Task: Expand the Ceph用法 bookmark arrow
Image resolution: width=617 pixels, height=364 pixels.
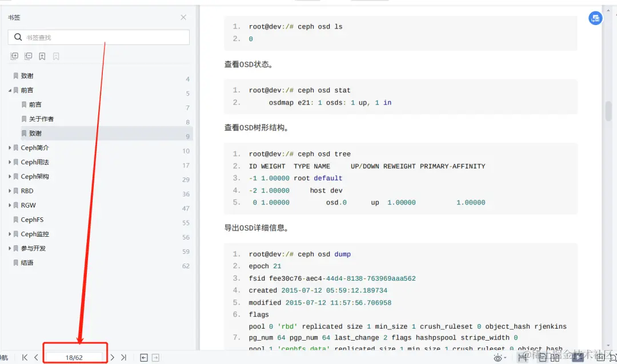Action: (x=10, y=162)
